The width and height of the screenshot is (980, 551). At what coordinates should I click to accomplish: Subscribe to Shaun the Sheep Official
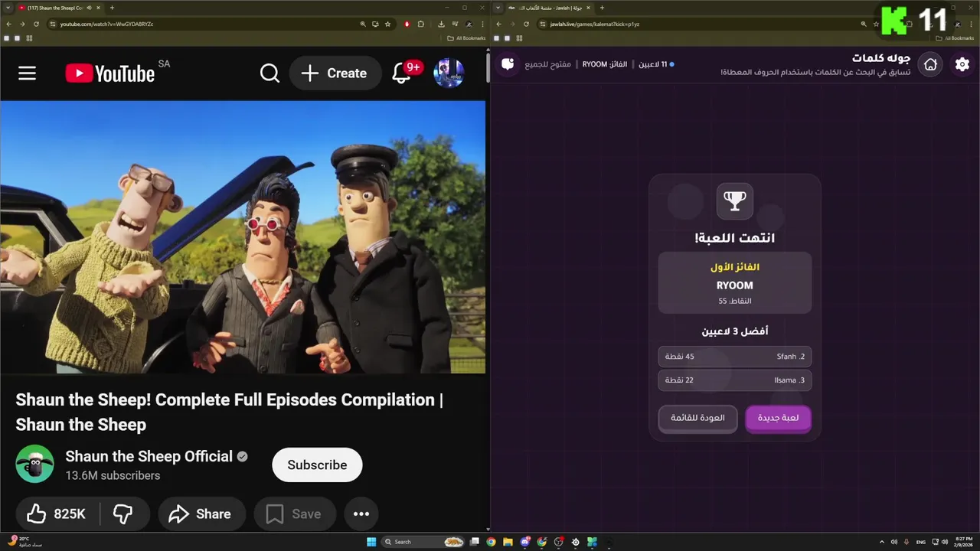(317, 465)
